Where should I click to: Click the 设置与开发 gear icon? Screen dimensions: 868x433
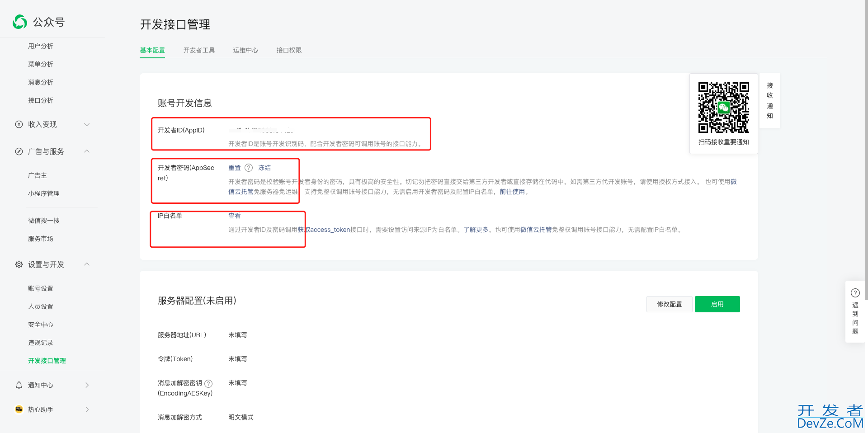(19, 264)
